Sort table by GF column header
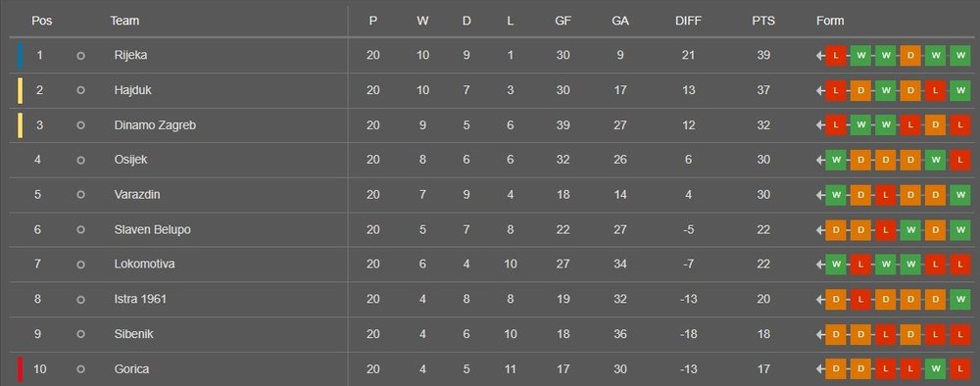Image resolution: width=980 pixels, height=386 pixels. point(563,21)
